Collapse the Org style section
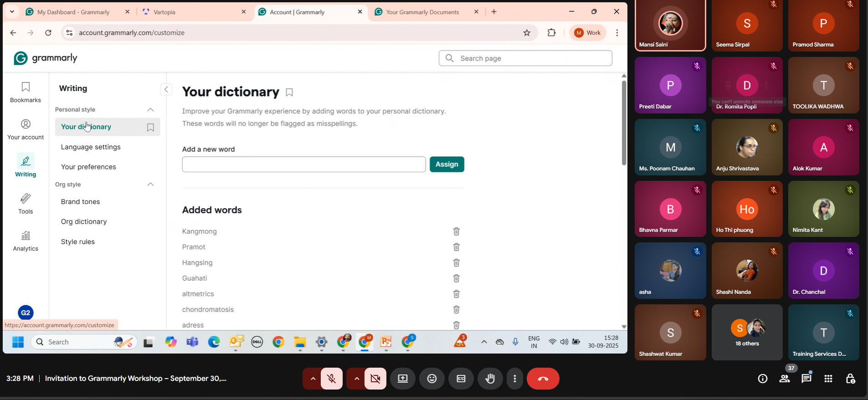The width and height of the screenshot is (868, 400). pos(150,185)
